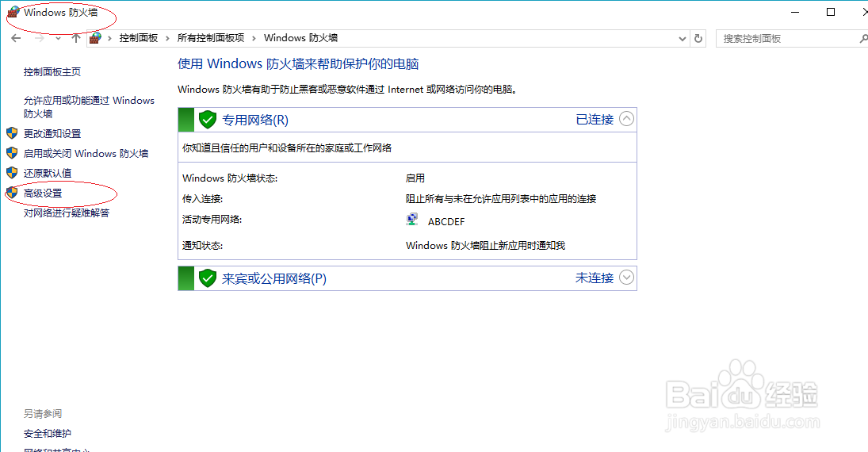
Task: Click the ABCDEF network name
Action: 446,221
